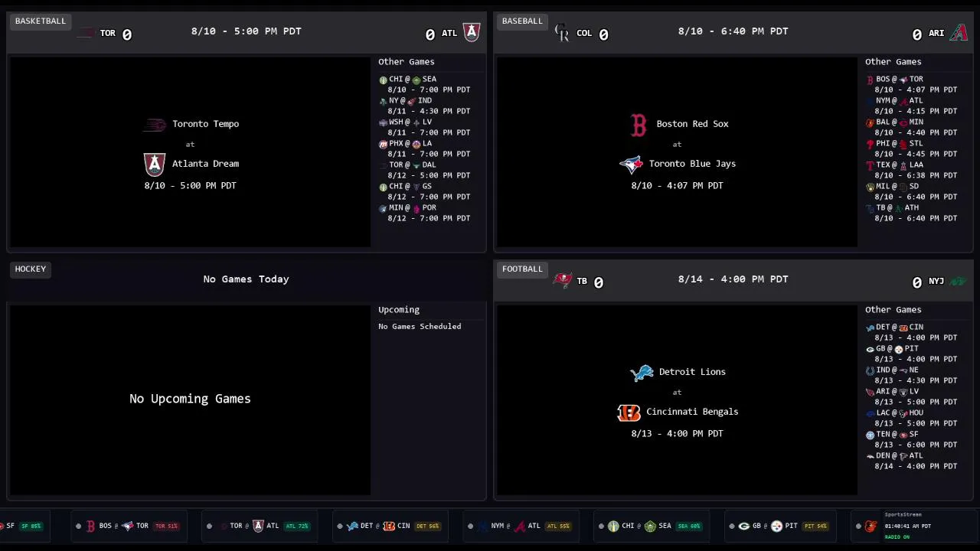
Task: Click the Braves logo in ticker NYM @ ATL
Action: click(520, 527)
